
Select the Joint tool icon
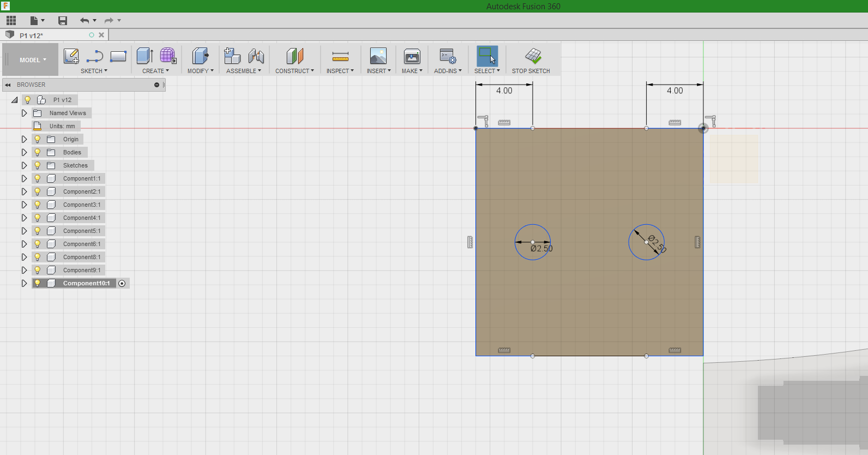tap(256, 56)
